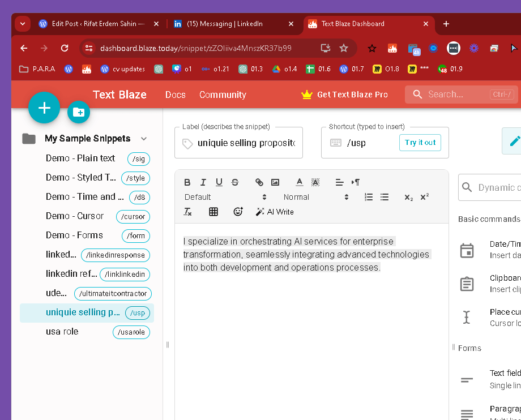The width and height of the screenshot is (521, 420).
Task: Open the Demo - Forms snippet
Action: click(87, 235)
